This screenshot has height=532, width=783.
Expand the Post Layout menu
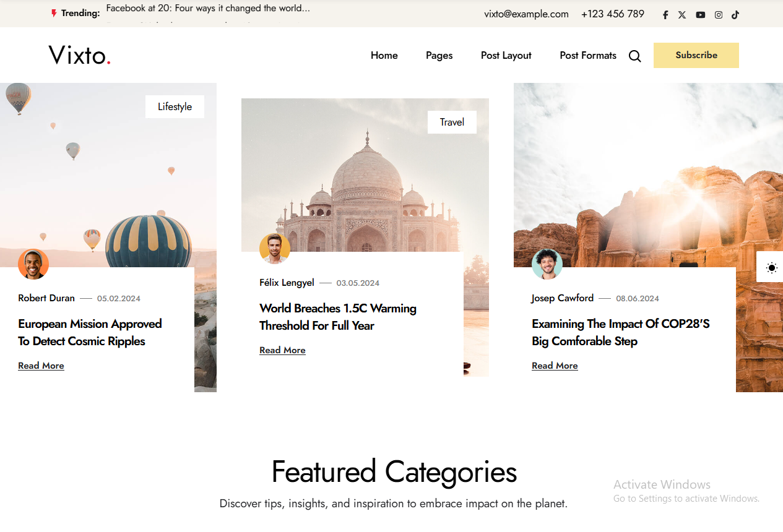[x=506, y=55]
